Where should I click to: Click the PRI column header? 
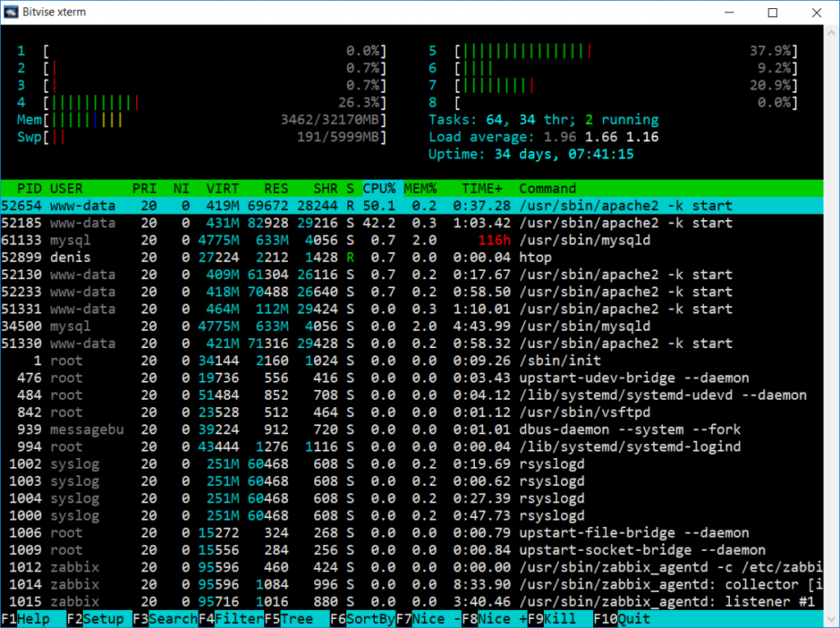(144, 188)
